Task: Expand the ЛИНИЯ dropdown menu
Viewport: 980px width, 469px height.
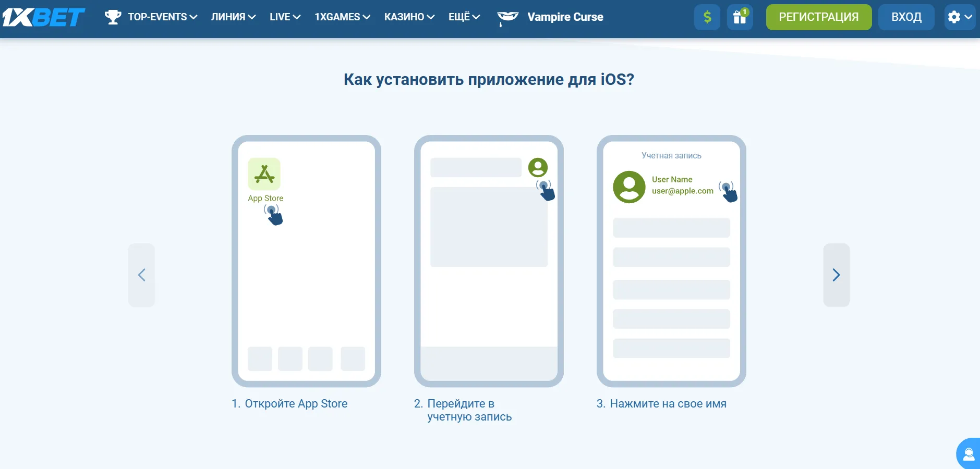Action: coord(233,17)
